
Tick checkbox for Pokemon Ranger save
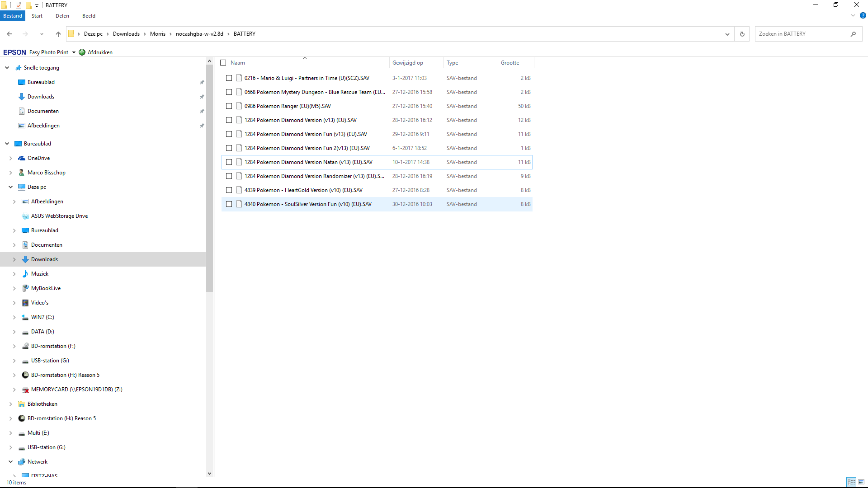point(229,106)
